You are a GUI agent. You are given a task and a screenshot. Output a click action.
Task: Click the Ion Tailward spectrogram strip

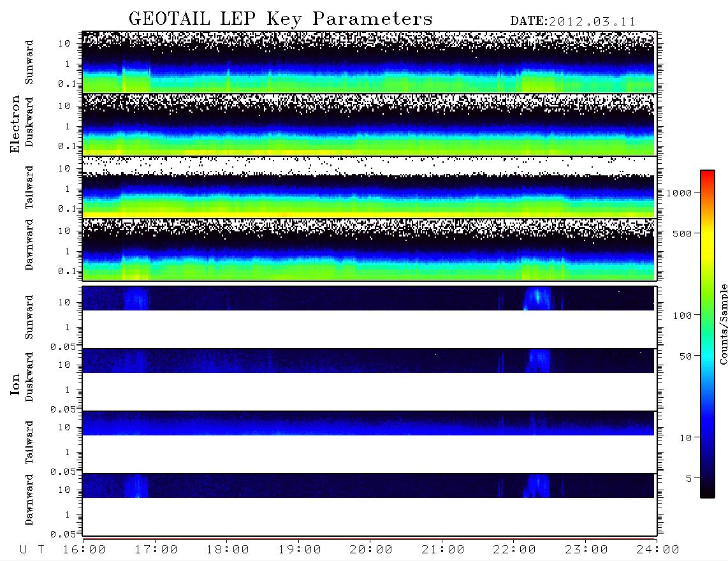368,423
